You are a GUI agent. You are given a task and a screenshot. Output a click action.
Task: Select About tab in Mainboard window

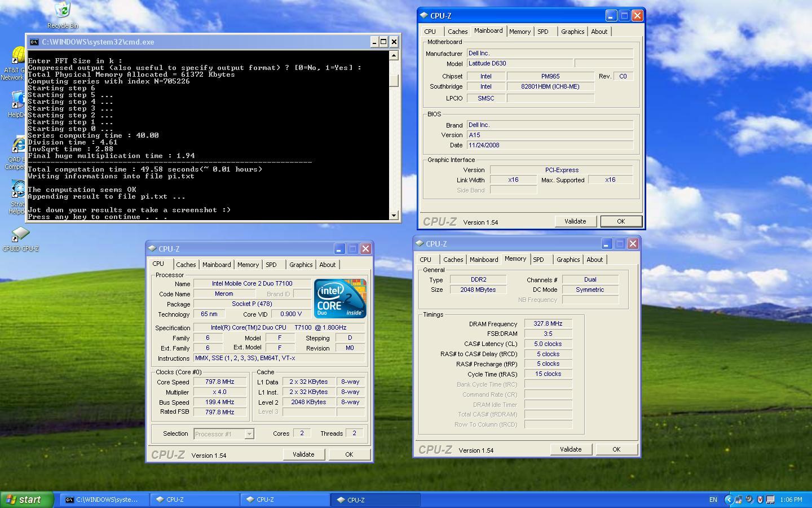[599, 32]
